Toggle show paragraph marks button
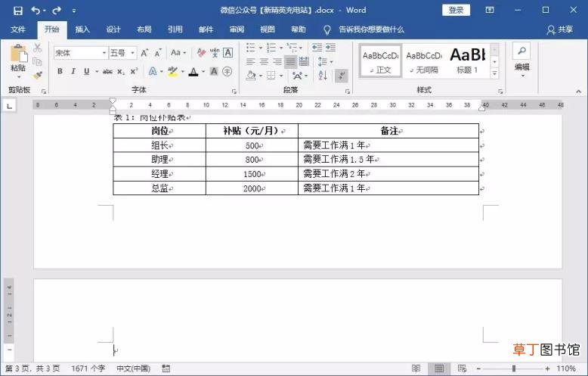The width and height of the screenshot is (588, 376). pos(342,76)
